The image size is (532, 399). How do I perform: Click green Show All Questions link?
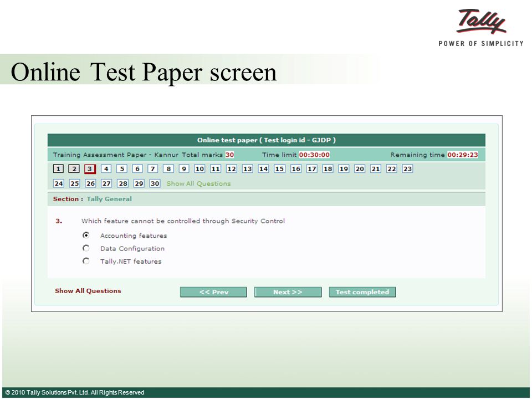click(198, 183)
